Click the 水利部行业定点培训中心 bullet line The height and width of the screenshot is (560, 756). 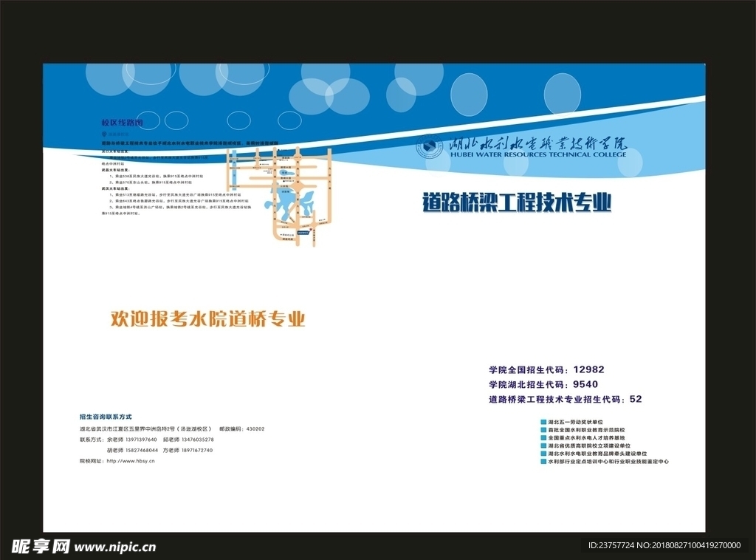(605, 462)
